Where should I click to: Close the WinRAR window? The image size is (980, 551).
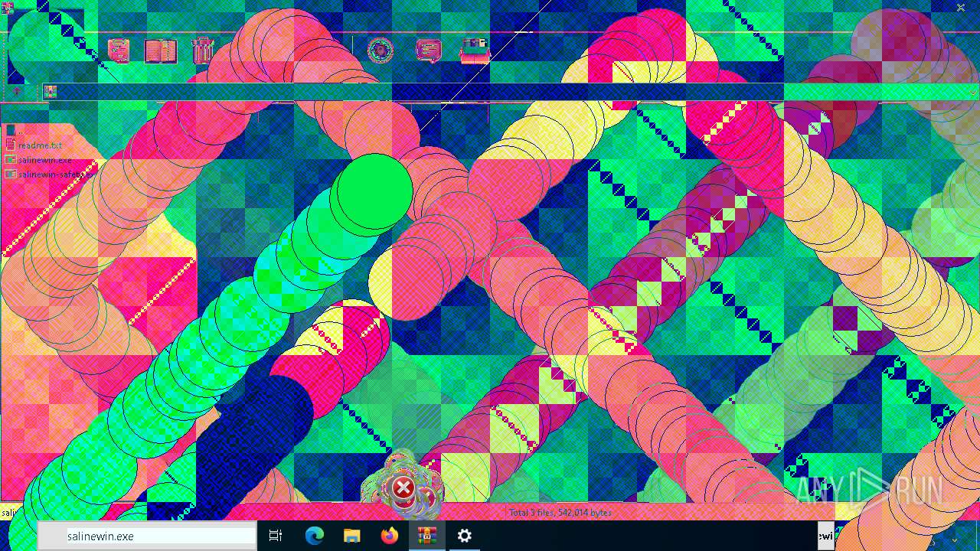[x=961, y=8]
